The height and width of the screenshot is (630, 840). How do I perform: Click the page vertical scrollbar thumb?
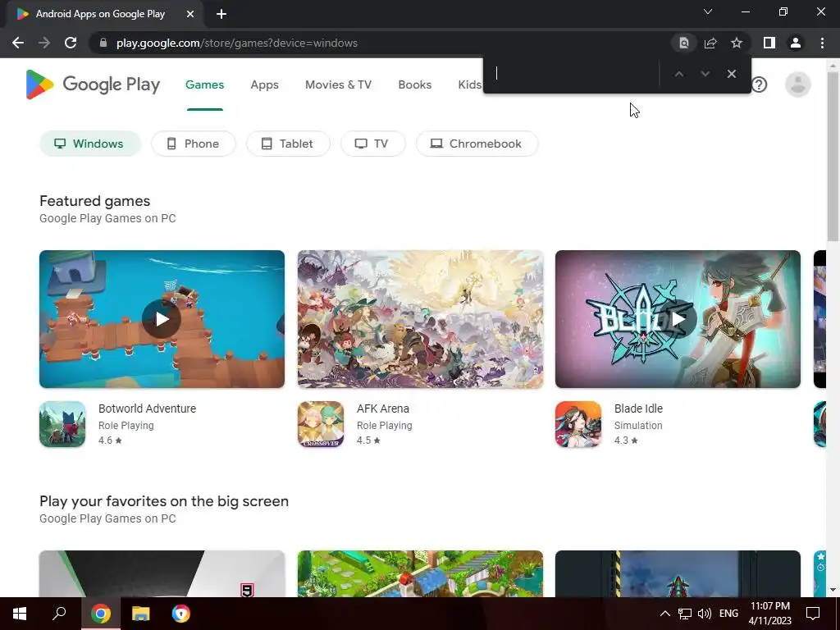point(833,155)
